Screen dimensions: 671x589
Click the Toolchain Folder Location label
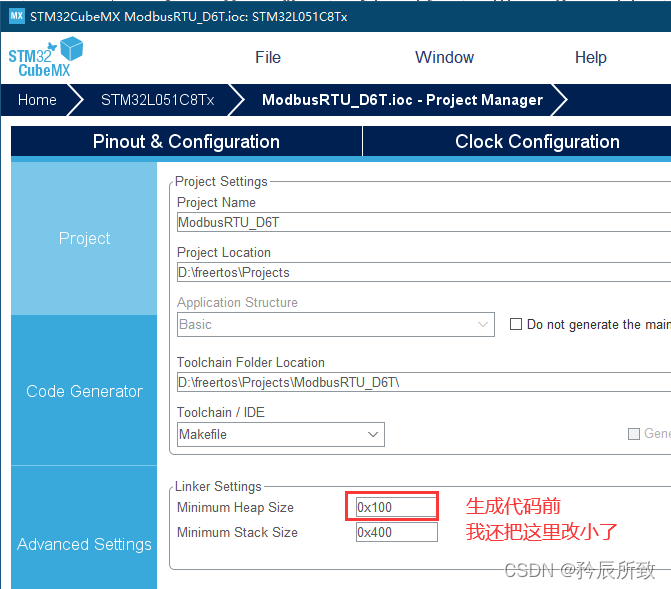coord(251,362)
